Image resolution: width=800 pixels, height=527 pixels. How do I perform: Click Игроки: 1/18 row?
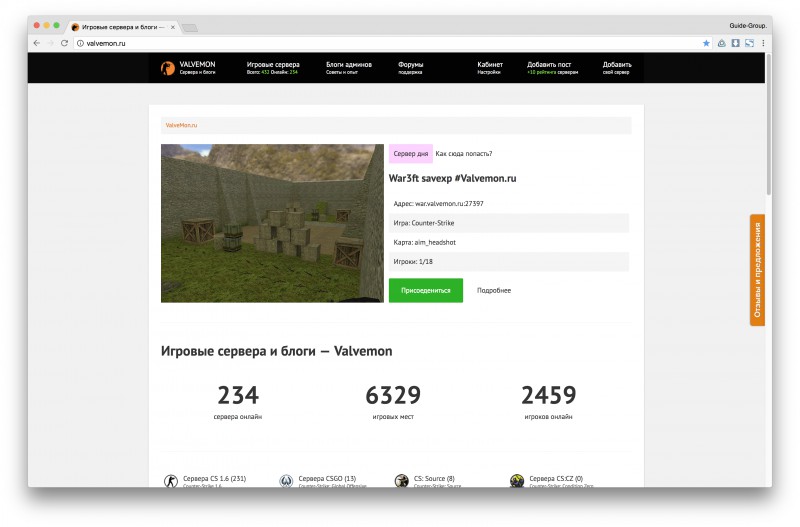pos(509,262)
